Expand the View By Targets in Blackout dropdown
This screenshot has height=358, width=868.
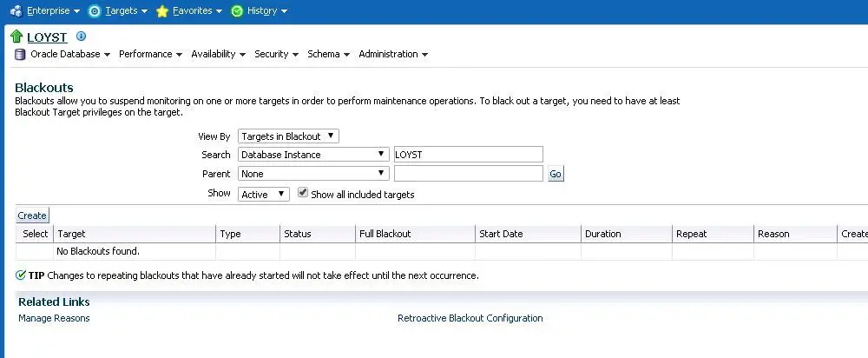(x=288, y=136)
